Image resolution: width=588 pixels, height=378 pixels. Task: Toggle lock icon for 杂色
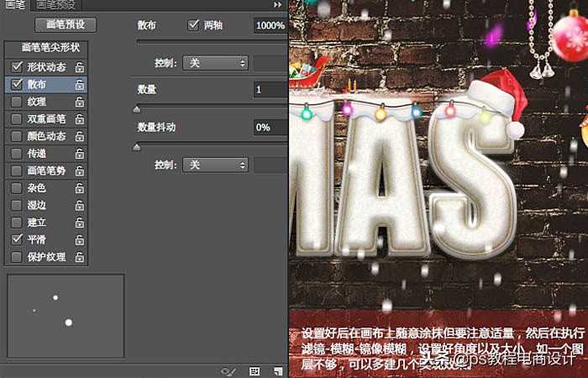(80, 188)
